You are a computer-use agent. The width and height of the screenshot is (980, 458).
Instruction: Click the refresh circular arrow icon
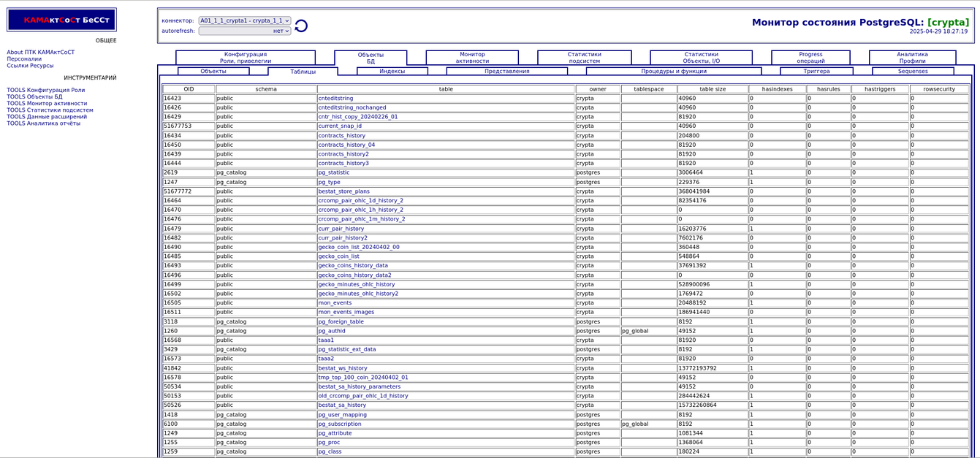[301, 26]
